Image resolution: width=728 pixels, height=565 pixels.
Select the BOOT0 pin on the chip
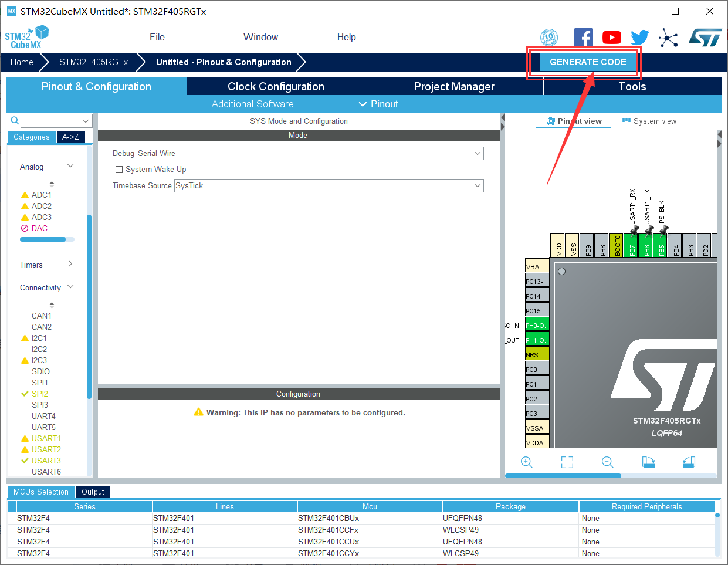(x=616, y=245)
